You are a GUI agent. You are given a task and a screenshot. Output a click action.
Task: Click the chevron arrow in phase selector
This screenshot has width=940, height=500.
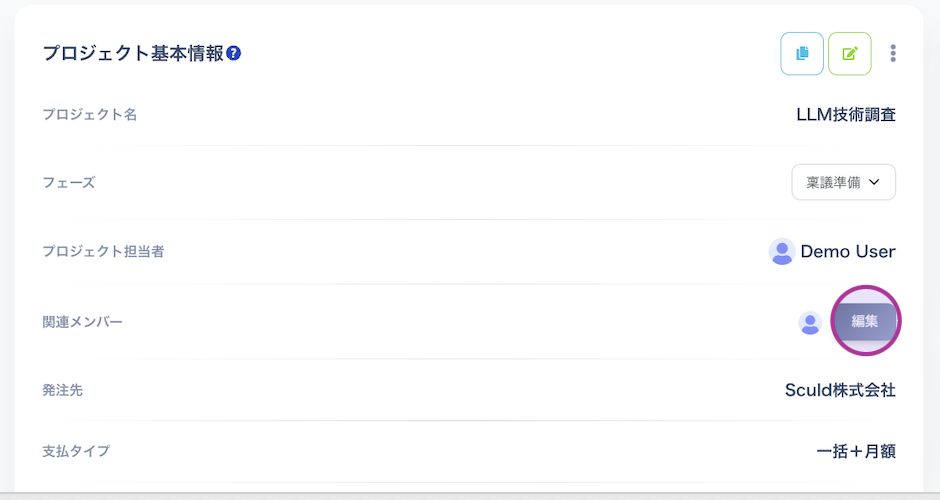(x=874, y=182)
